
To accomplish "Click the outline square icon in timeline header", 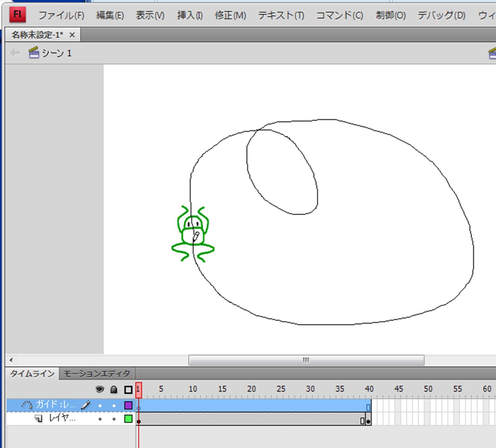I will (128, 390).
